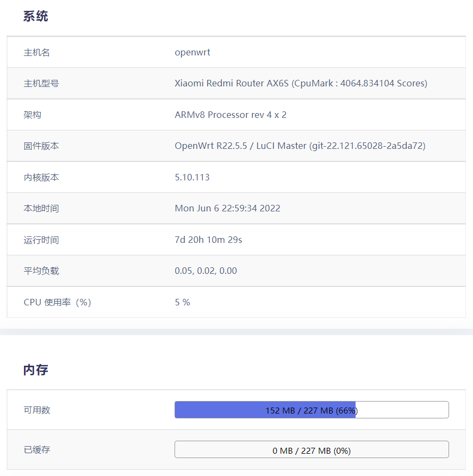Click the "已缓存" cached memory progress bar
The height and width of the screenshot is (476, 473).
311,449
